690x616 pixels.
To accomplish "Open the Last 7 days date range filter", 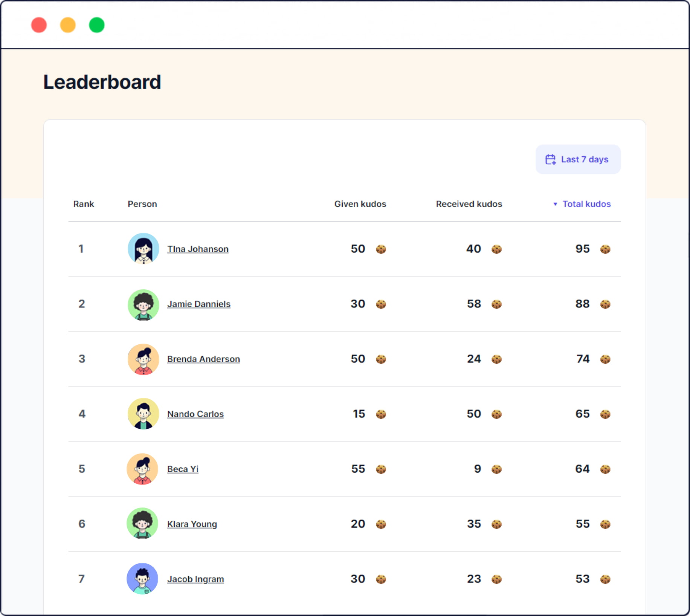I will click(578, 159).
